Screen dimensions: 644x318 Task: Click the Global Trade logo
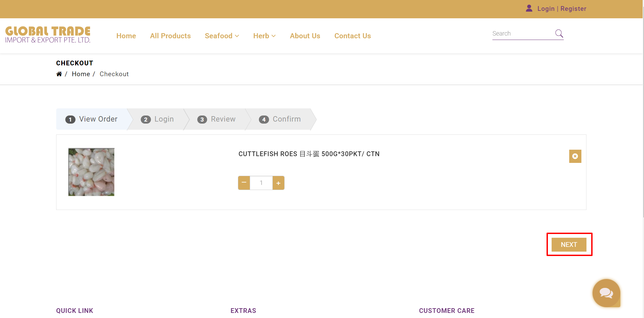[x=48, y=35]
